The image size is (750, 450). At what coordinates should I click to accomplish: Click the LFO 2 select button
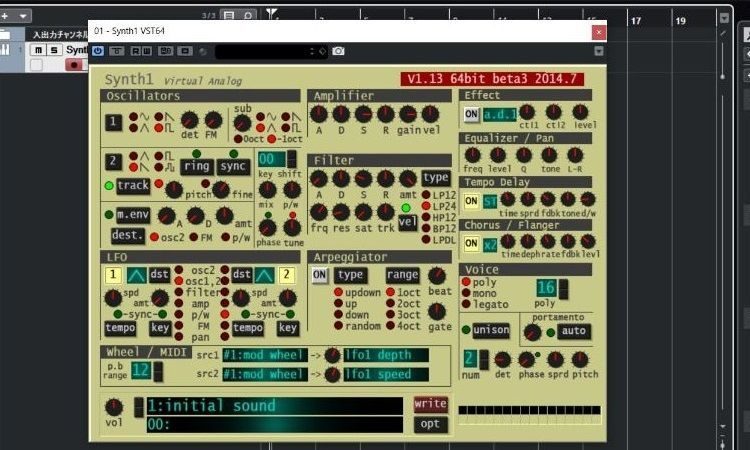(287, 275)
